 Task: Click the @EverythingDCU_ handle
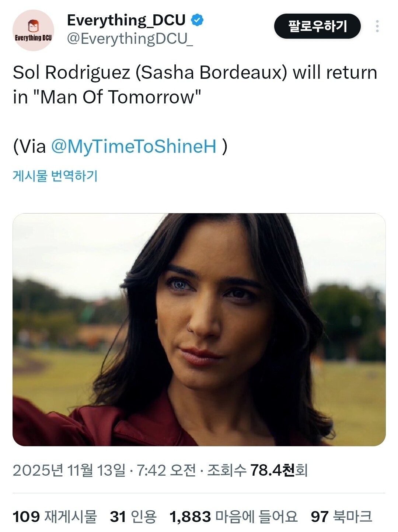tap(130, 39)
